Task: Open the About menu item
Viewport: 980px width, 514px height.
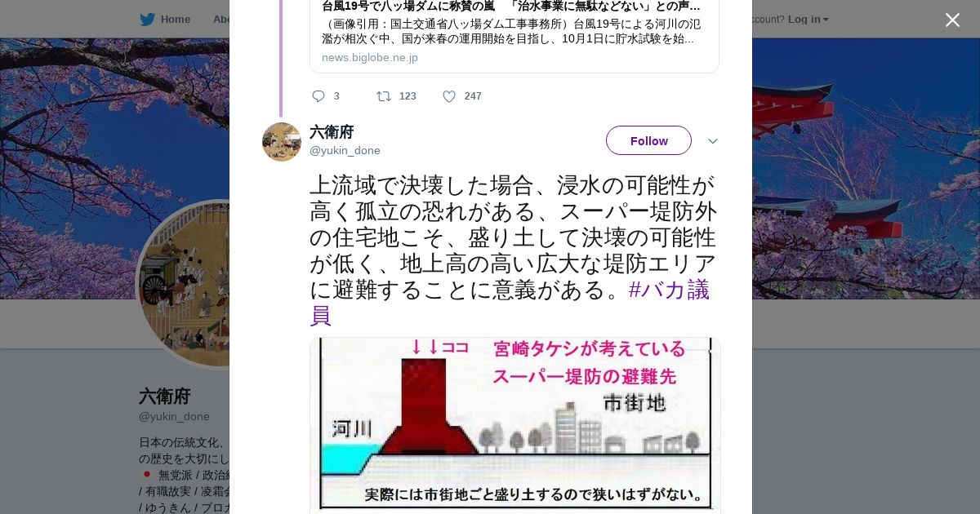Action: [221, 19]
